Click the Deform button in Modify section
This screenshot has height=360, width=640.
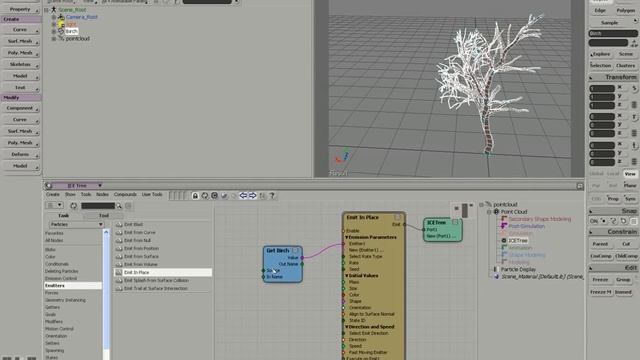(20, 155)
